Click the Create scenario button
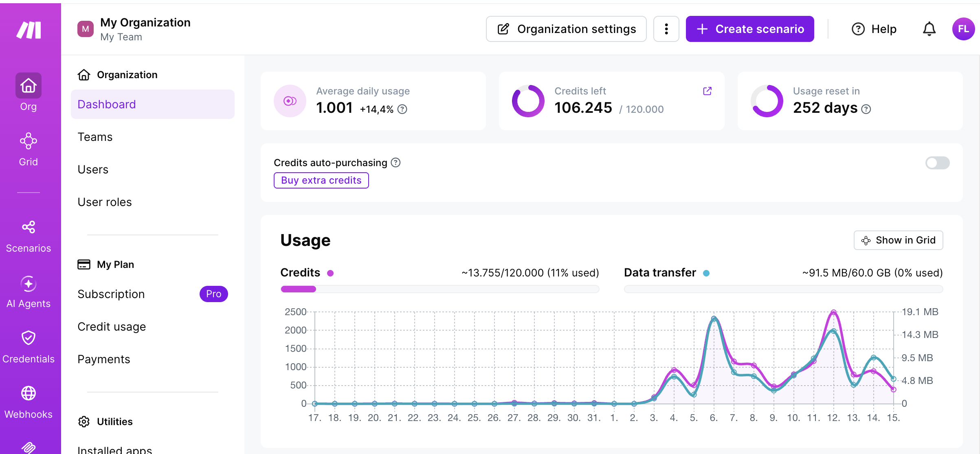Image resolution: width=980 pixels, height=454 pixels. pyautogui.click(x=750, y=29)
